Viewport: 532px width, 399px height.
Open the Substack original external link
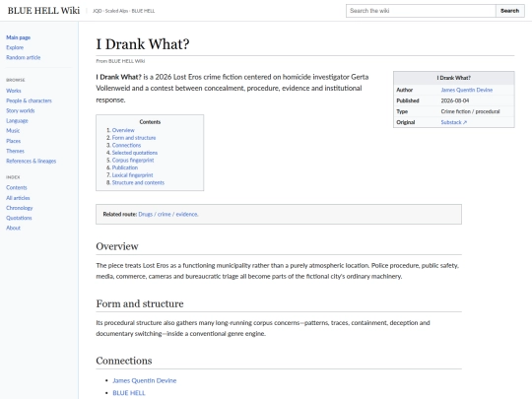point(454,122)
